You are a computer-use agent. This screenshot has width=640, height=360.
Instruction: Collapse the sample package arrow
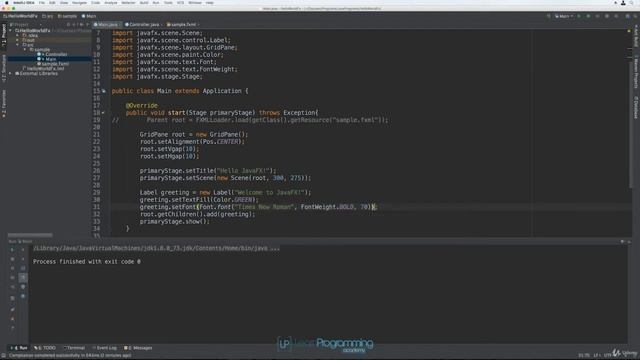(24, 50)
